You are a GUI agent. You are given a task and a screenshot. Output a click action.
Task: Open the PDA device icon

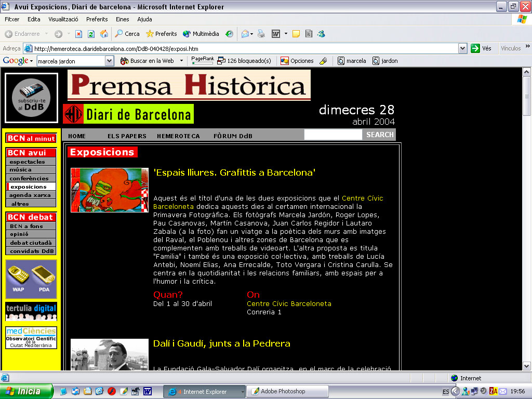[x=44, y=278]
